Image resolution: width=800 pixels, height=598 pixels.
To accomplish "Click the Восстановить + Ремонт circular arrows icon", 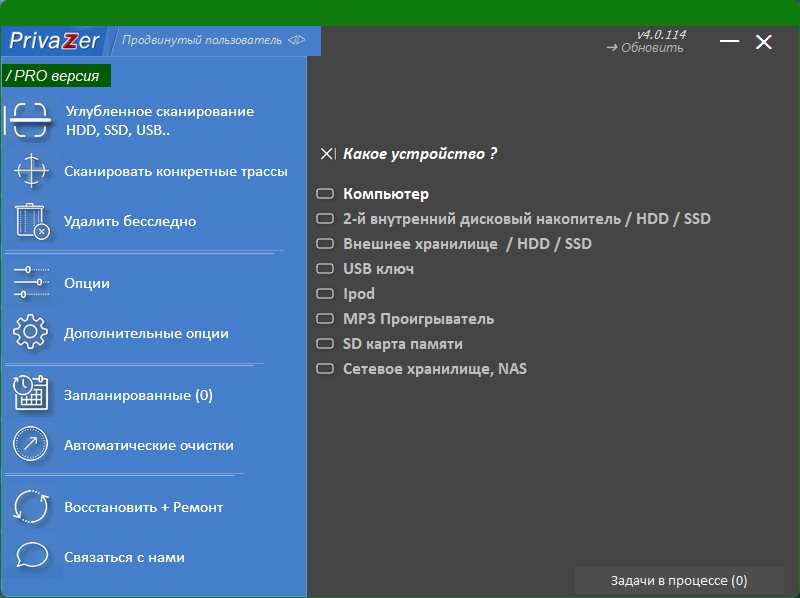I will pos(31,507).
